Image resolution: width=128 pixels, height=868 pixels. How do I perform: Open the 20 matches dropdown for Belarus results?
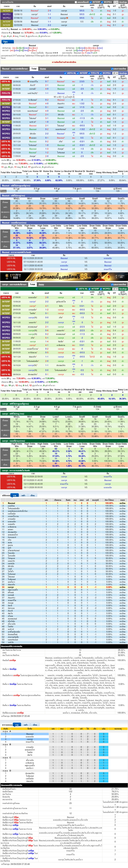tap(115, 289)
